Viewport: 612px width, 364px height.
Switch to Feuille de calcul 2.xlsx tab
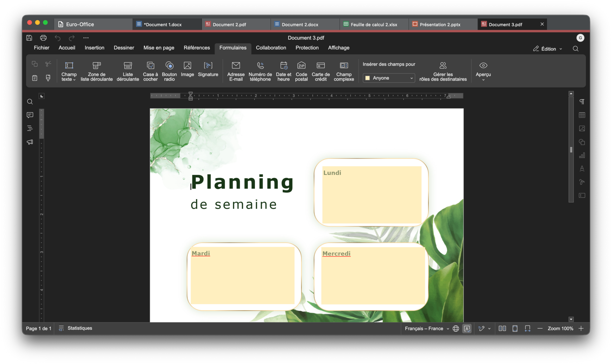click(x=374, y=25)
